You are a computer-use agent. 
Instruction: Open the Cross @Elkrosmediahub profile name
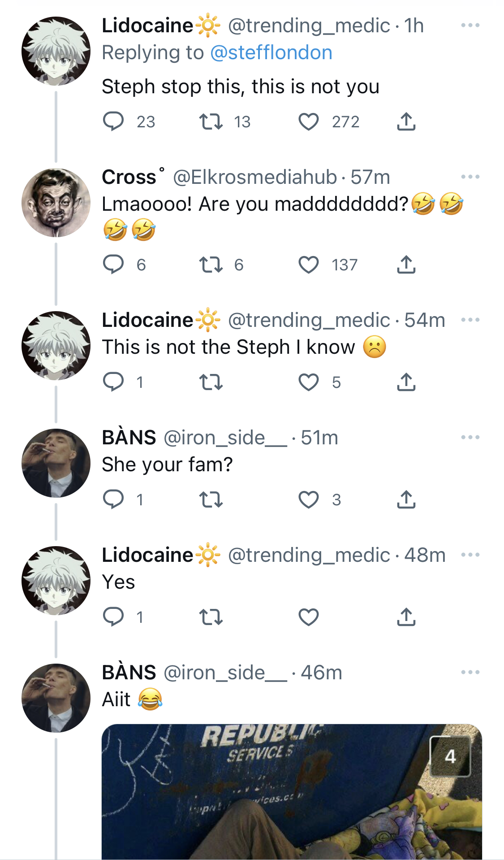point(129,177)
